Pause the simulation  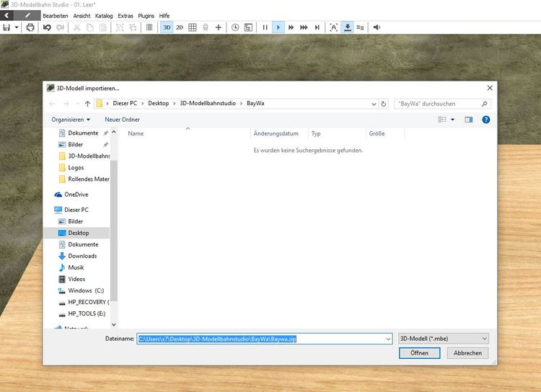point(265,27)
